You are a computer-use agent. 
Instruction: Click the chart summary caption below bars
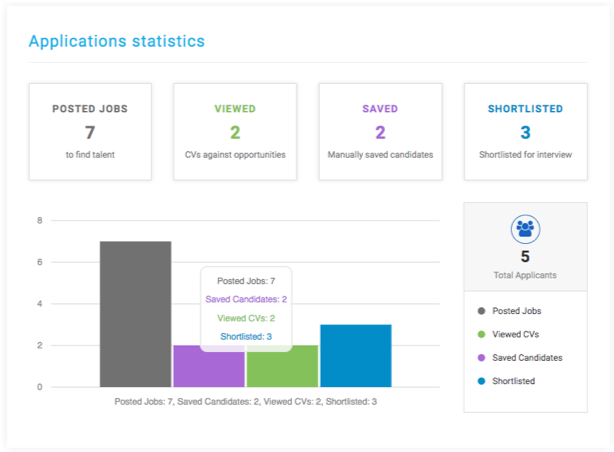[x=246, y=401]
